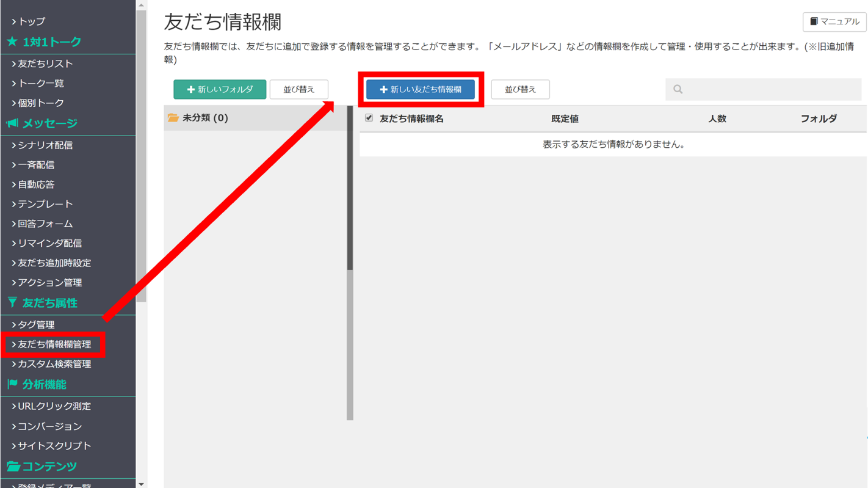Click the plus icon in 新しいフォルダ button
The height and width of the screenshot is (488, 868).
click(x=191, y=89)
